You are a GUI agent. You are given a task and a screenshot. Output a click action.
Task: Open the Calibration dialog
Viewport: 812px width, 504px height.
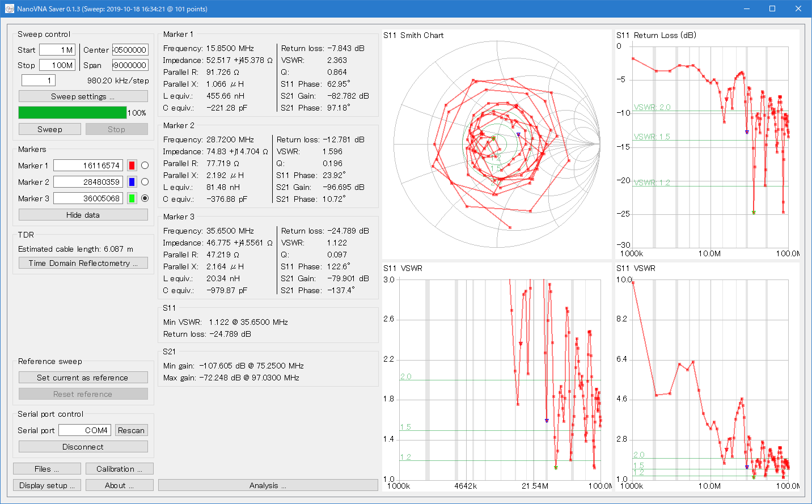click(120, 469)
